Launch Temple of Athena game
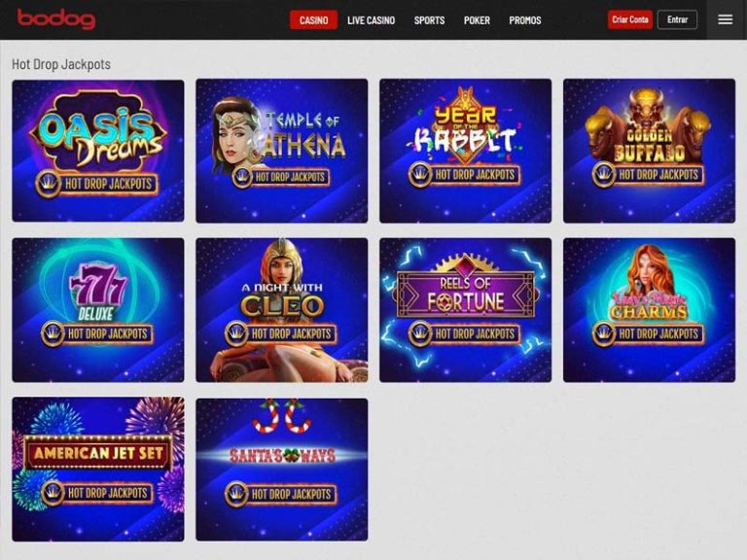747x560 pixels. click(x=281, y=151)
